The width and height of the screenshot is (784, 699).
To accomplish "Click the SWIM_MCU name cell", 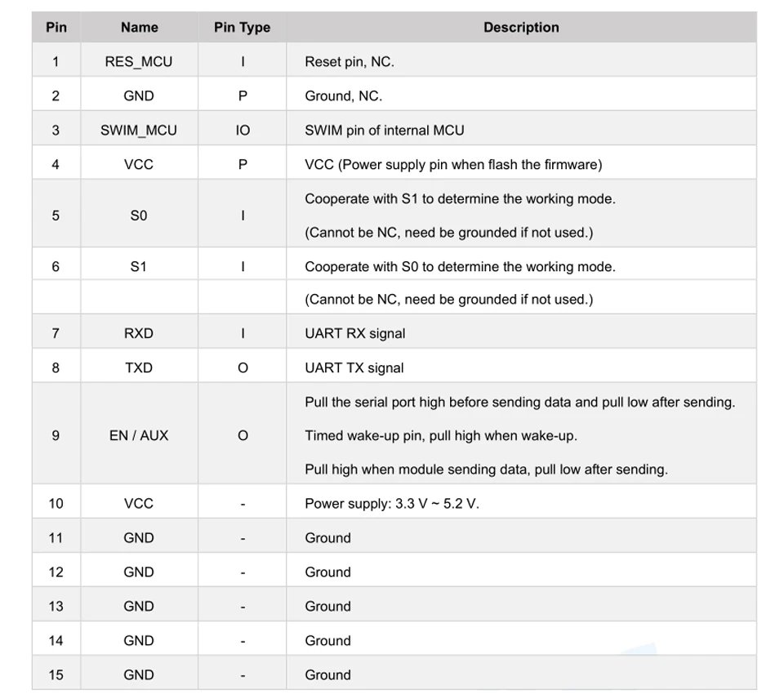I will 139,130.
